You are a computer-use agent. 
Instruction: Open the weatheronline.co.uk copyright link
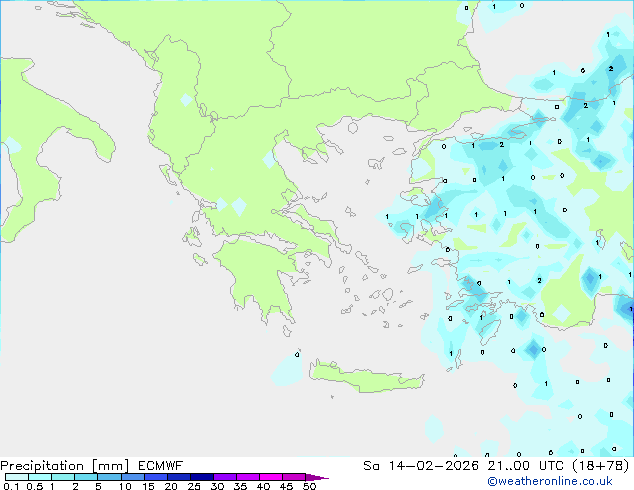[550, 481]
